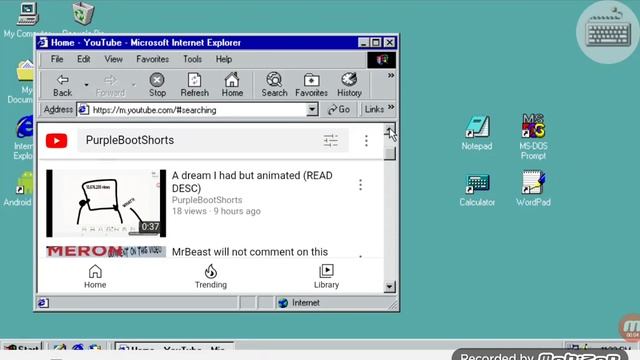Open the Tools menu
This screenshot has height=360, width=640.
[x=192, y=59]
